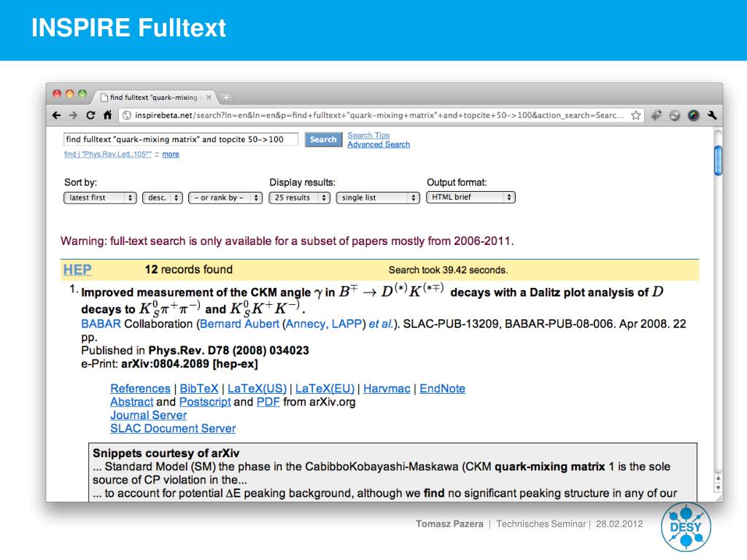The image size is (747, 560).
Task: Open the Advanced Search link
Action: 379,144
